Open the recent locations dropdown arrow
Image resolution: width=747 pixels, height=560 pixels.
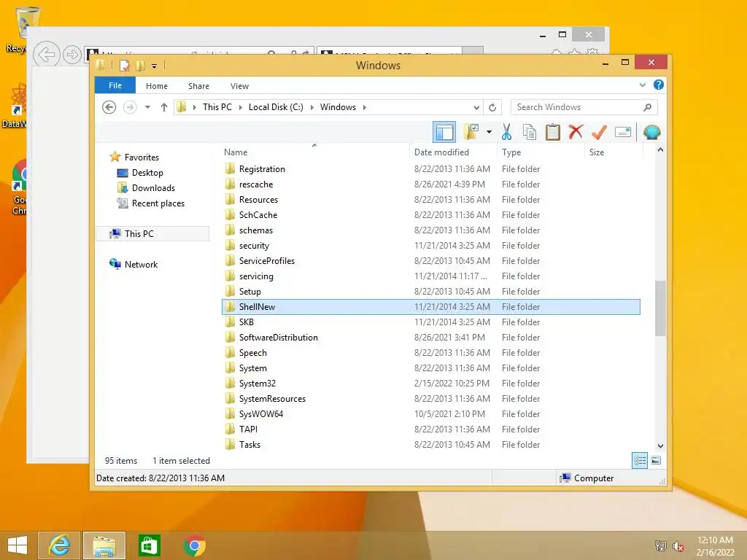pos(147,107)
